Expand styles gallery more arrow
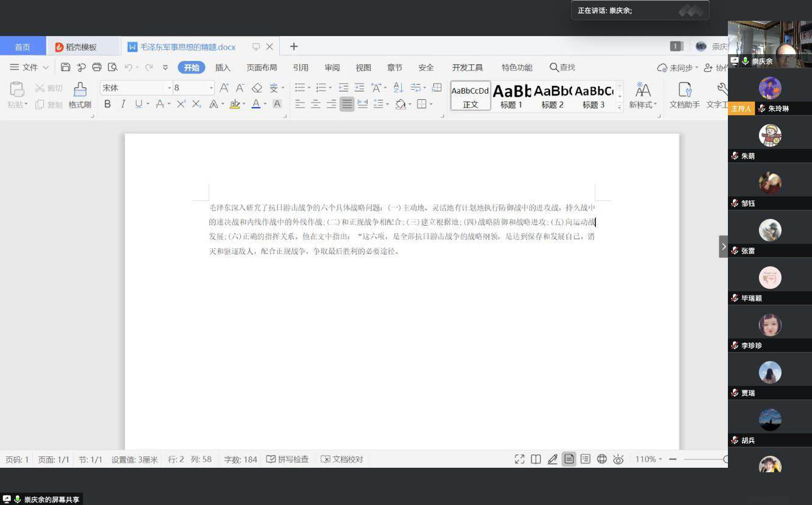This screenshot has width=812, height=505. click(x=620, y=106)
